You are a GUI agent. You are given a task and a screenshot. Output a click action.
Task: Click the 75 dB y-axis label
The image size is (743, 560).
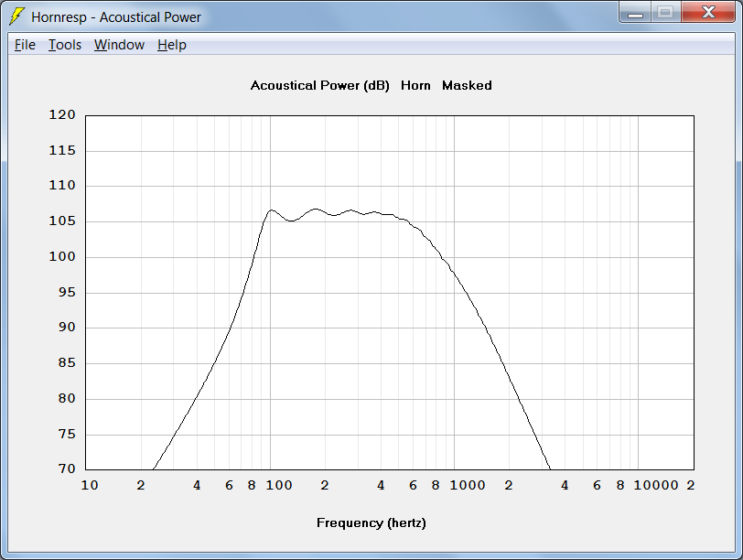67,434
